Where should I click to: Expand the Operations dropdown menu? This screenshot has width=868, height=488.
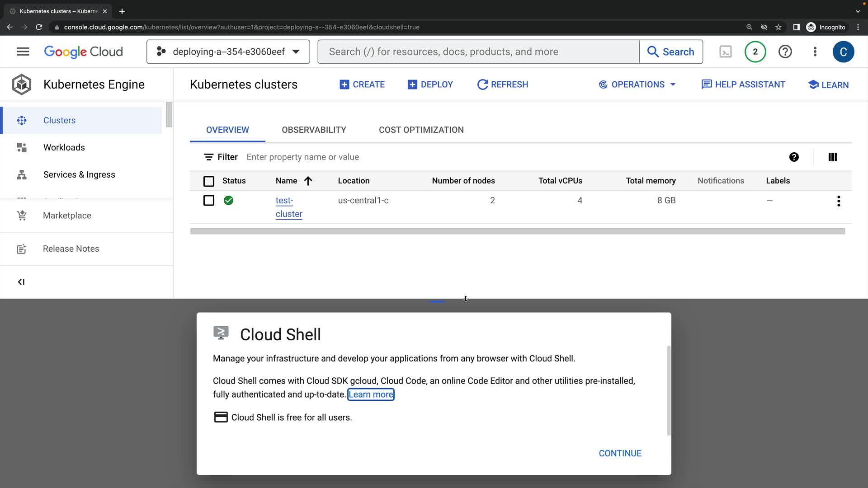pyautogui.click(x=637, y=84)
